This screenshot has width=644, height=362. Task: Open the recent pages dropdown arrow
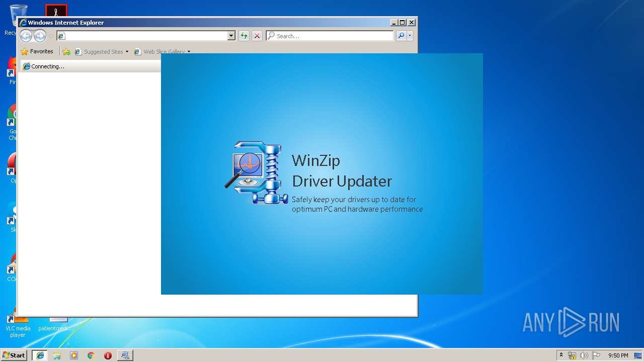click(51, 36)
